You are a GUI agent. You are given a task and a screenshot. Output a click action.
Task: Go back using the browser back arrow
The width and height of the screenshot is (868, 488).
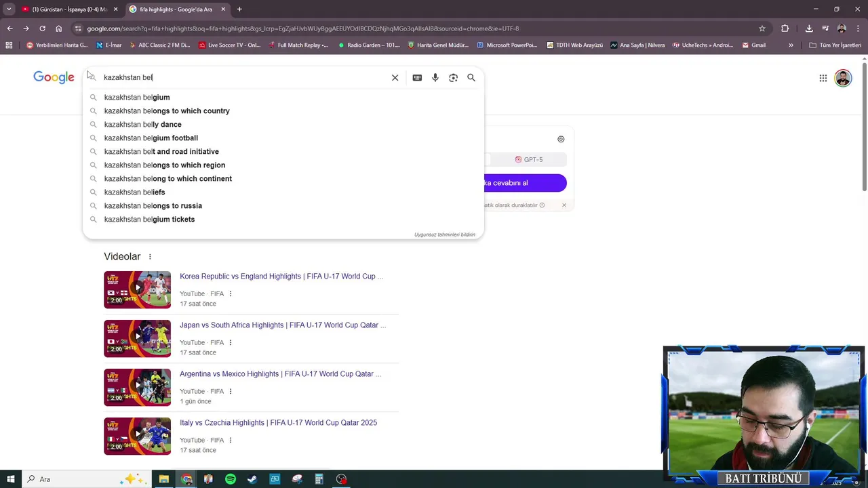(x=9, y=28)
